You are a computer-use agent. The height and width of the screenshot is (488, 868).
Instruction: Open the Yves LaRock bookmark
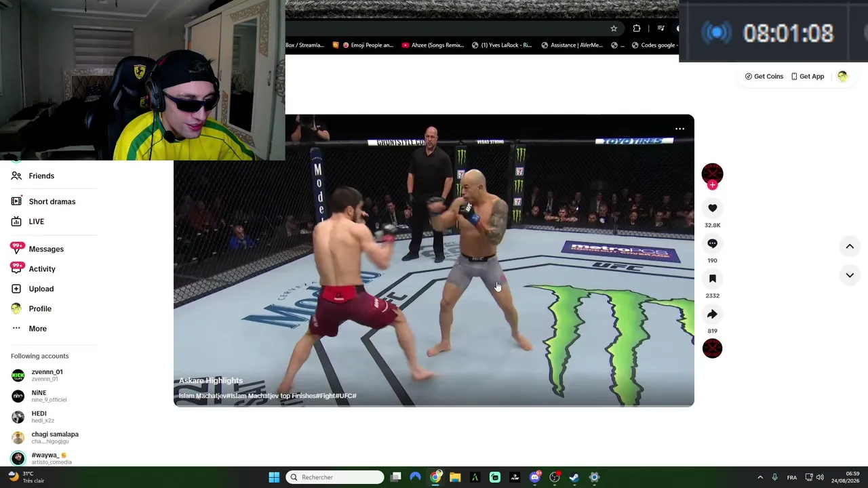(x=502, y=45)
